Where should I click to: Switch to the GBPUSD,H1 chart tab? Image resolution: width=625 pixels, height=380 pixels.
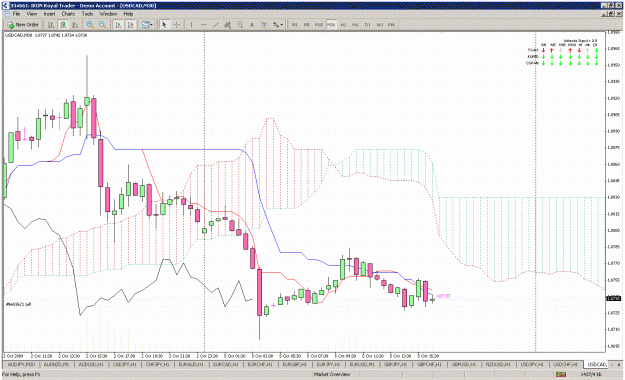464,364
